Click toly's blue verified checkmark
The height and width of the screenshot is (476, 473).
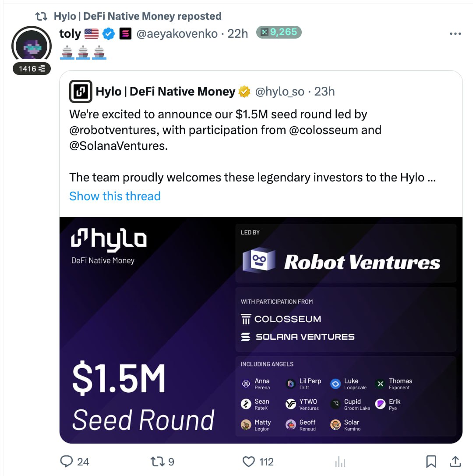[x=109, y=34]
